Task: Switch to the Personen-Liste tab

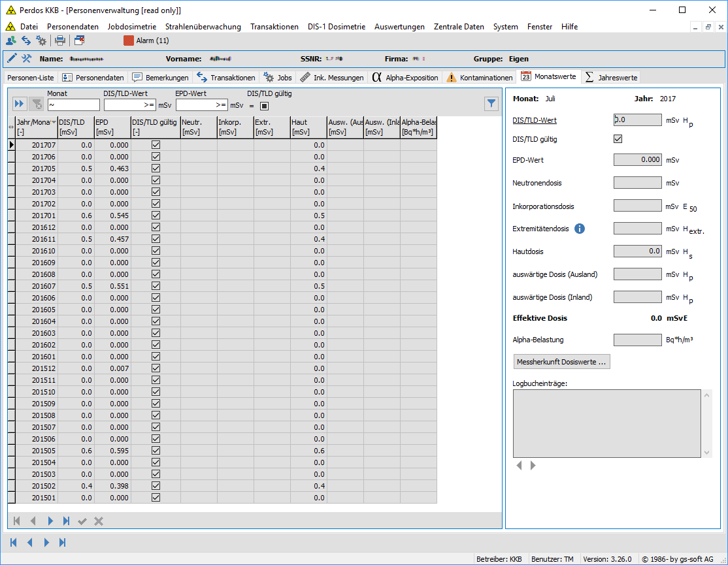Action: coord(31,78)
